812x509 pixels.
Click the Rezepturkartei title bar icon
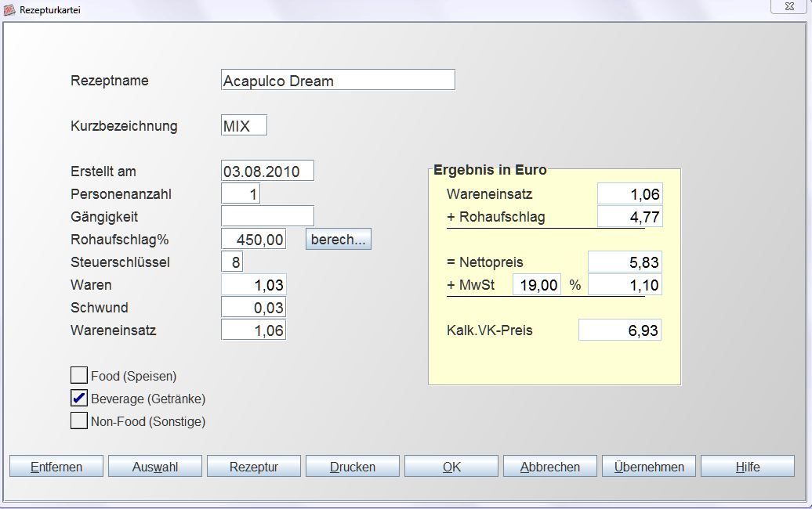(x=9, y=10)
